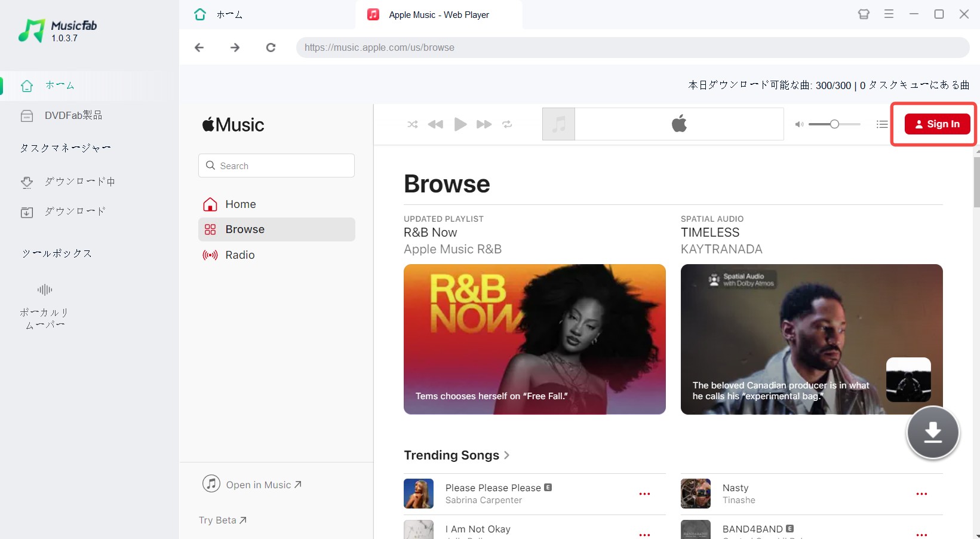Click Sabrina Carpenter artist link
The image size is (980, 539).
484,500
